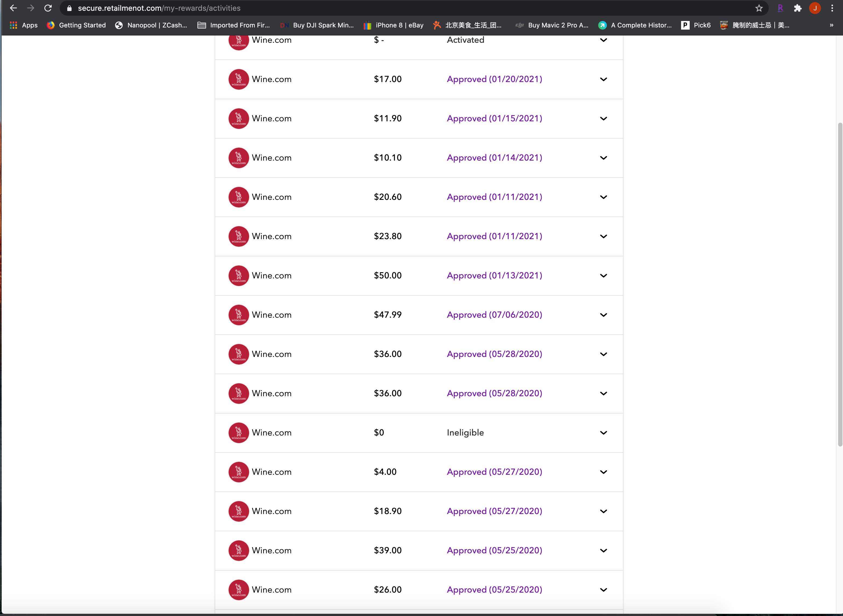Image resolution: width=843 pixels, height=616 pixels.
Task: Click Wine.com logo in $17.00 row
Action: pos(239,79)
